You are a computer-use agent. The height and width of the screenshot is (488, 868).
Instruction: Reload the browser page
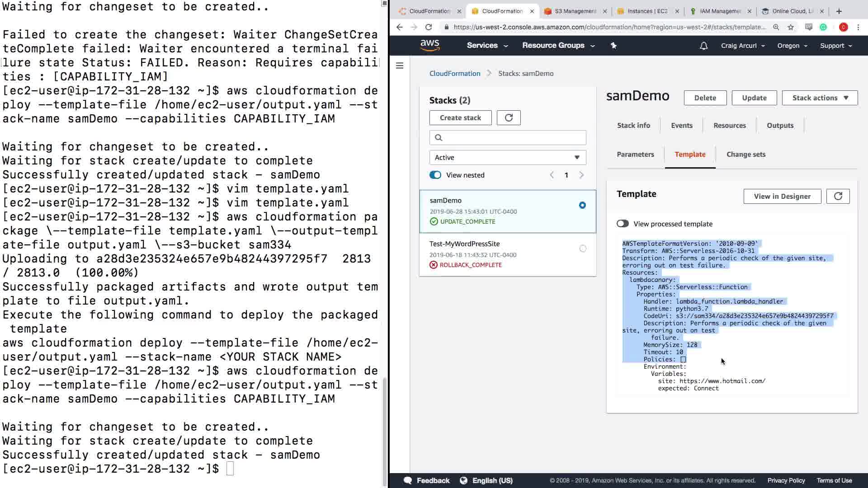pos(429,27)
